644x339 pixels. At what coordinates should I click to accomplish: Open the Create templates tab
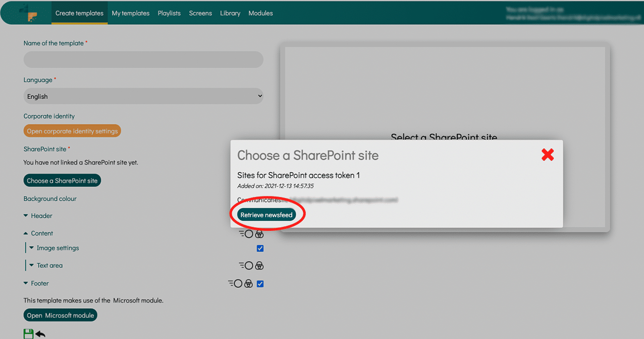tap(79, 13)
